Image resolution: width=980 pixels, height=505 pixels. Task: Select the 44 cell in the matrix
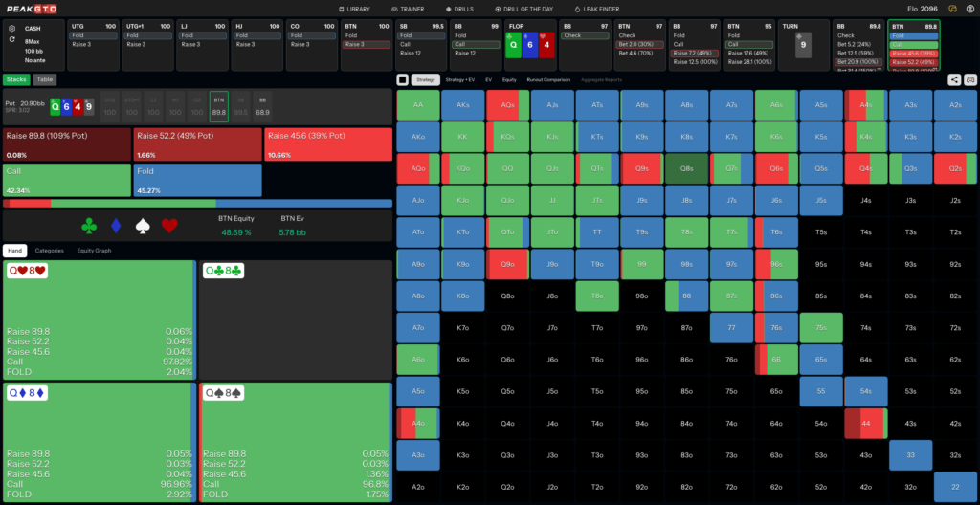[865, 424]
